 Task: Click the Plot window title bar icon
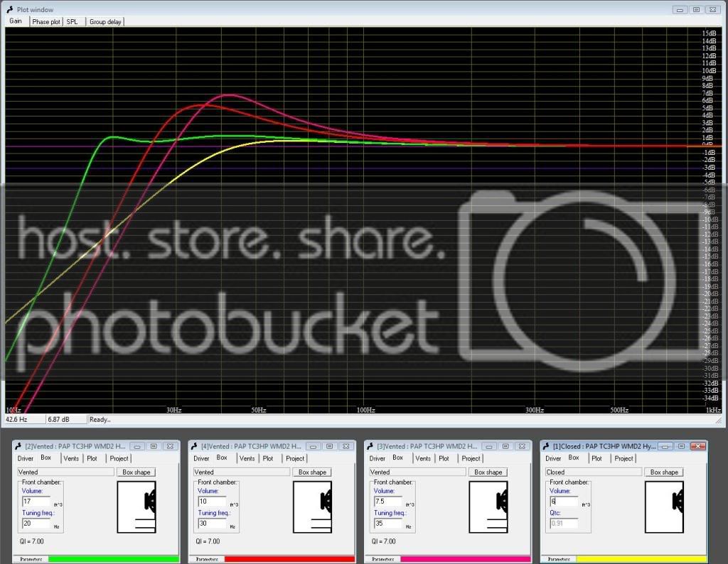tap(9, 9)
